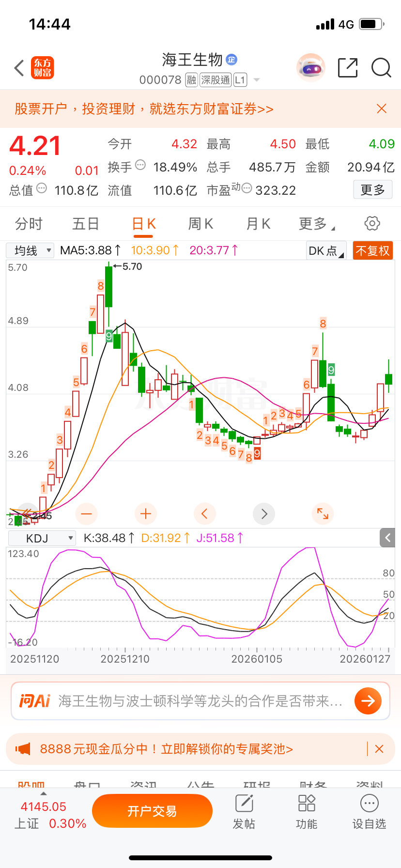Close the 股票开户 promotion banner
The image size is (401, 868).
click(x=382, y=108)
